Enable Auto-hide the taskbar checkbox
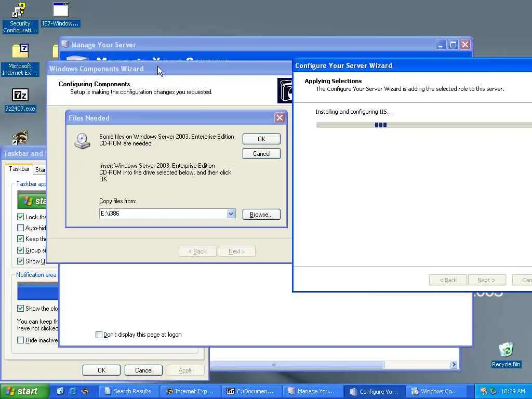Viewport: 532px width, 399px height. 20,228
